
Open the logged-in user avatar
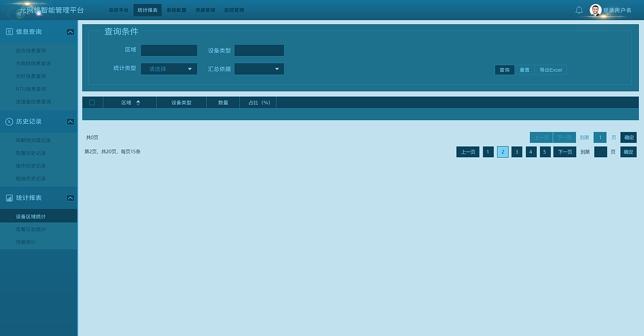click(x=596, y=10)
